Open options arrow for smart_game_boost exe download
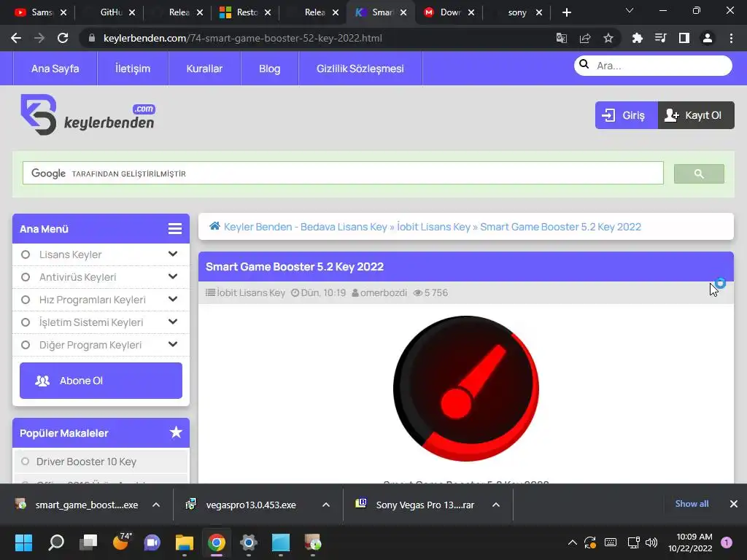Image resolution: width=747 pixels, height=560 pixels. [x=156, y=505]
